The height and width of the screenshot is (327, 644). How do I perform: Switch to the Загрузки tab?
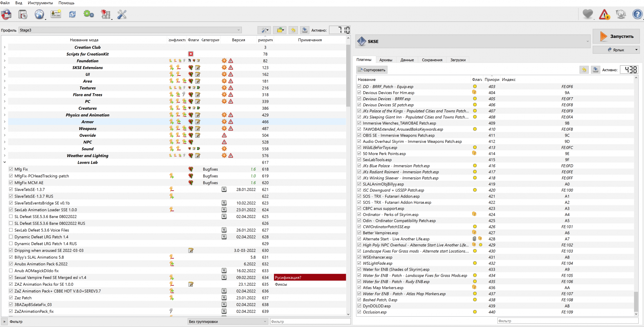pos(458,60)
